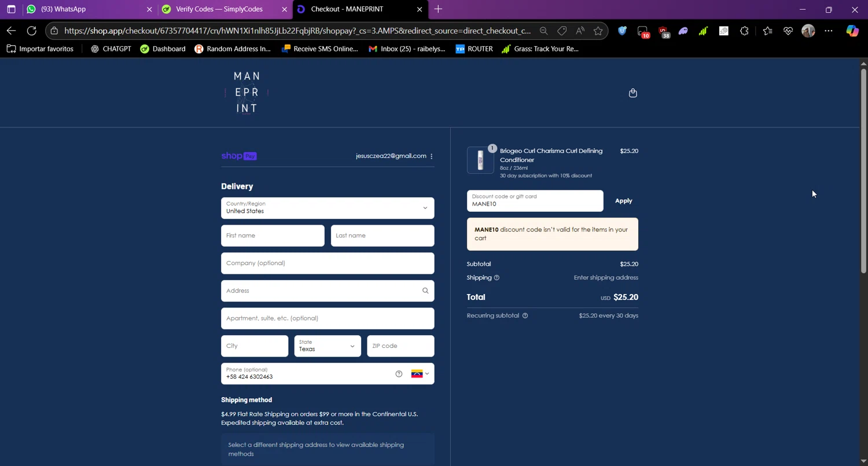This screenshot has width=868, height=466.
Task: Open Dashboard bookmark
Action: 163,49
